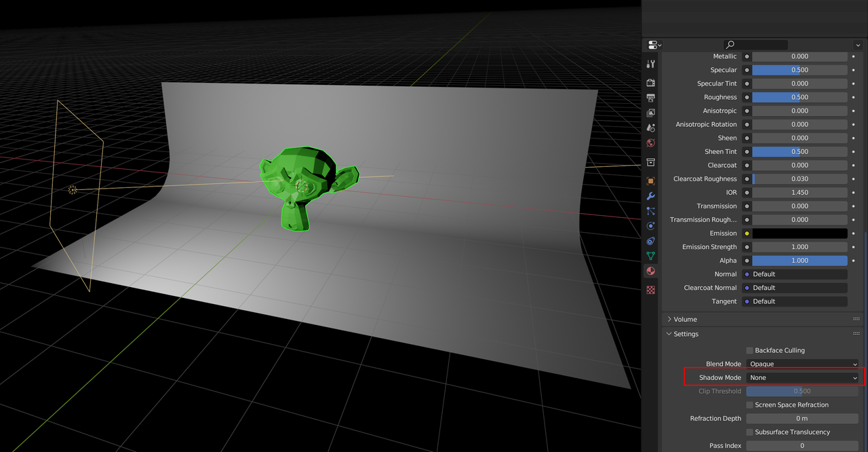Screen dimensions: 868x452
Task: Enable Screen Space Refraction checkbox
Action: 749,404
